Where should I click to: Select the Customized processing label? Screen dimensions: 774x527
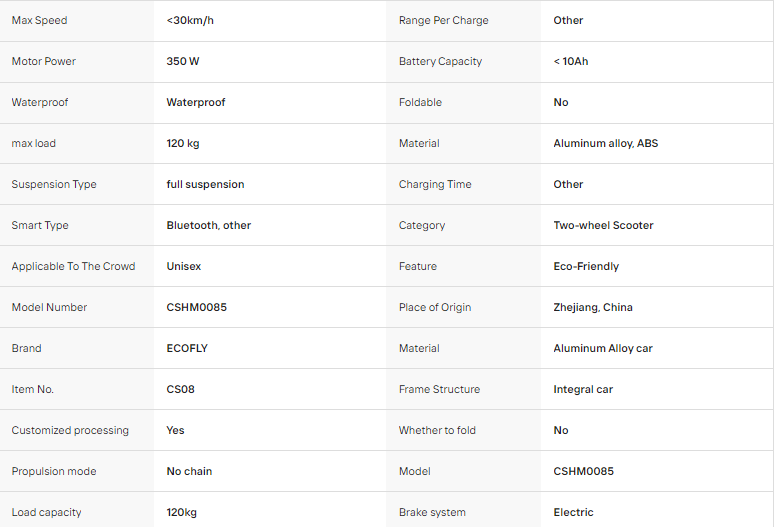click(x=70, y=430)
